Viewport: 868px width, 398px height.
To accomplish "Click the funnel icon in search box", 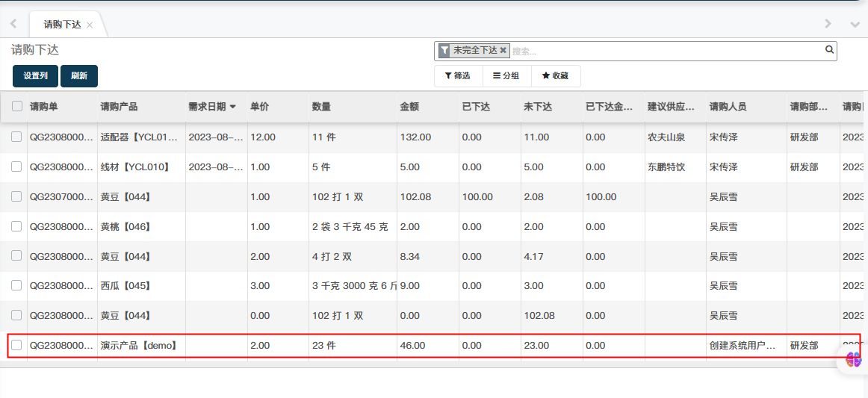I will tap(444, 51).
